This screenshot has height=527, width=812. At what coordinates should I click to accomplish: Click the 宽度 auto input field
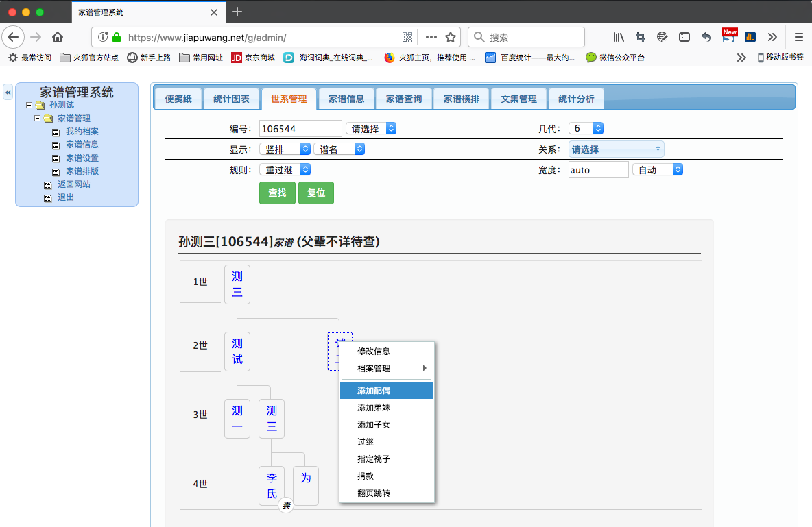(x=598, y=170)
